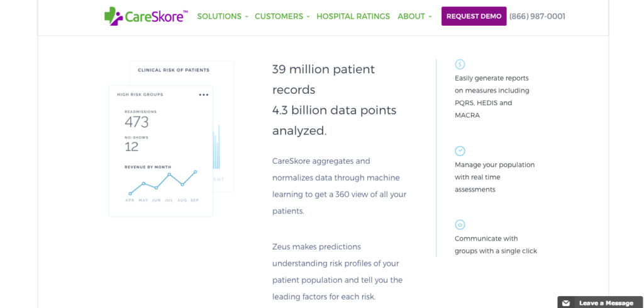
Task: Click the power symbol communicate icon
Action: coord(460,224)
